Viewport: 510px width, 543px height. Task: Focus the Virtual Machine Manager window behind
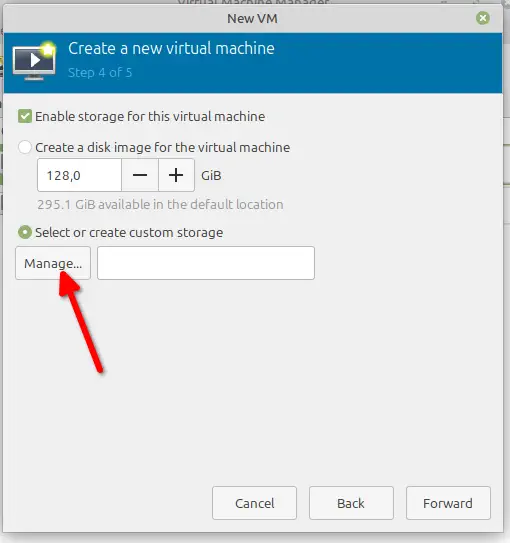pos(253,2)
